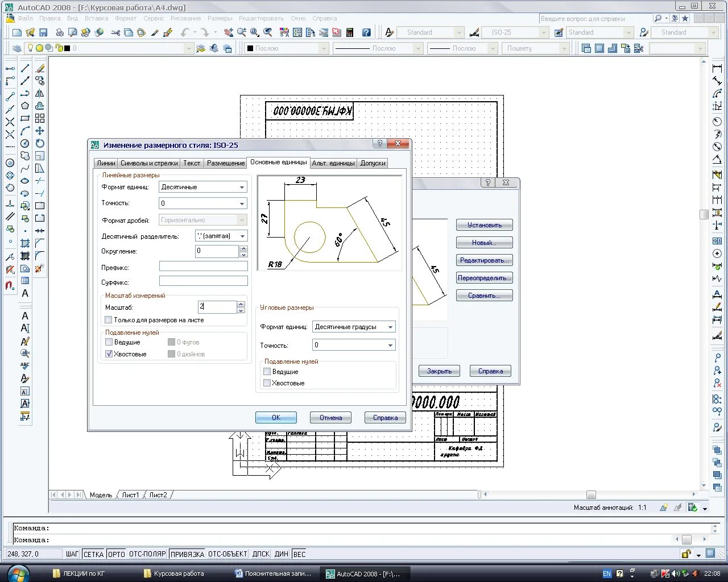Toggle 'Только для размеров на листе' checkbox
This screenshot has height=582, width=728.
tap(109, 320)
